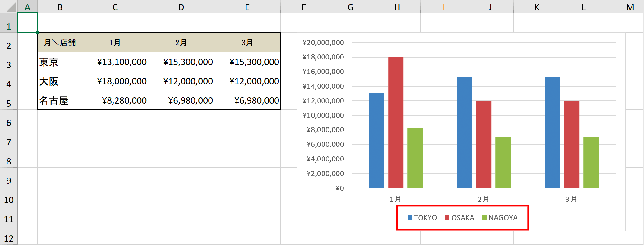
Task: Select row 4 header
Action: point(9,81)
